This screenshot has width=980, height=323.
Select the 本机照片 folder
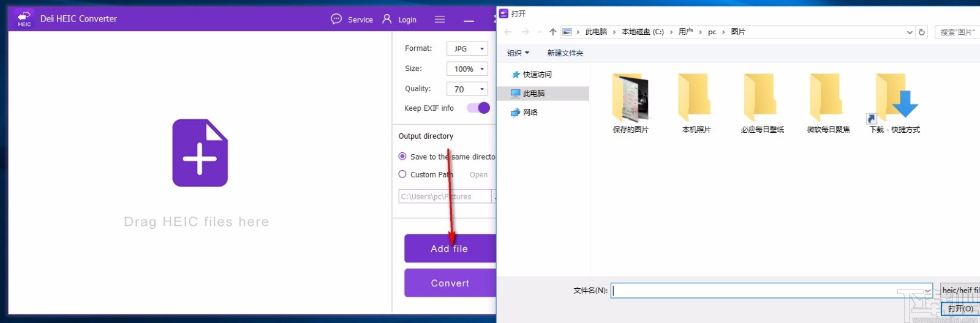[x=696, y=103]
